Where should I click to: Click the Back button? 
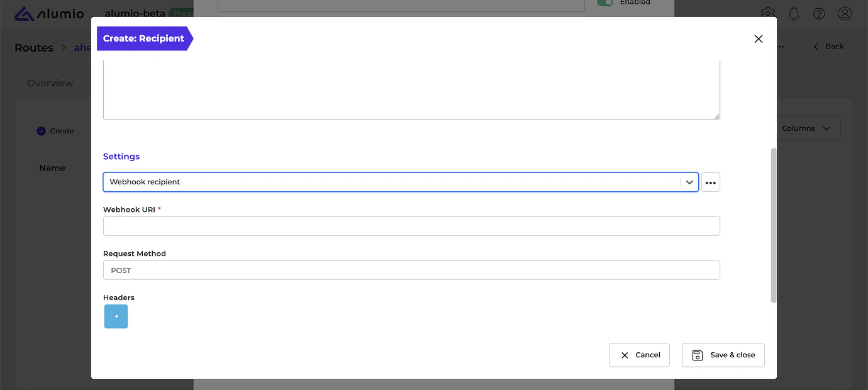pos(827,47)
